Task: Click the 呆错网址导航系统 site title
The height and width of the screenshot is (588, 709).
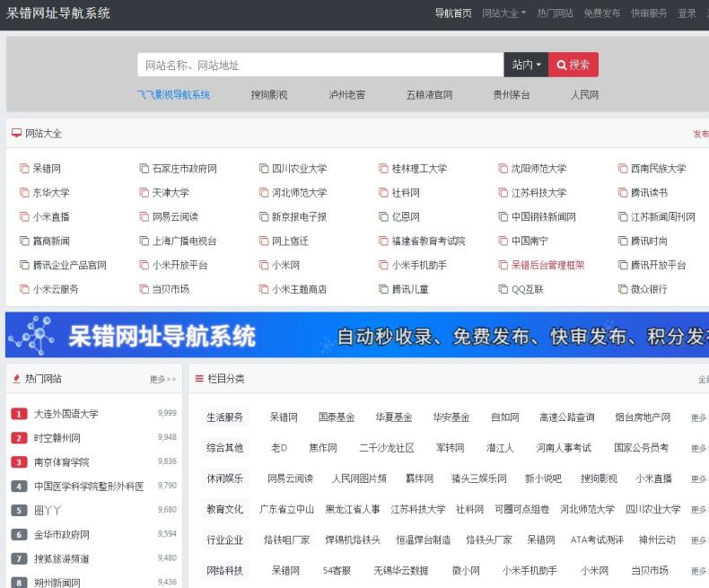Action: (58, 13)
